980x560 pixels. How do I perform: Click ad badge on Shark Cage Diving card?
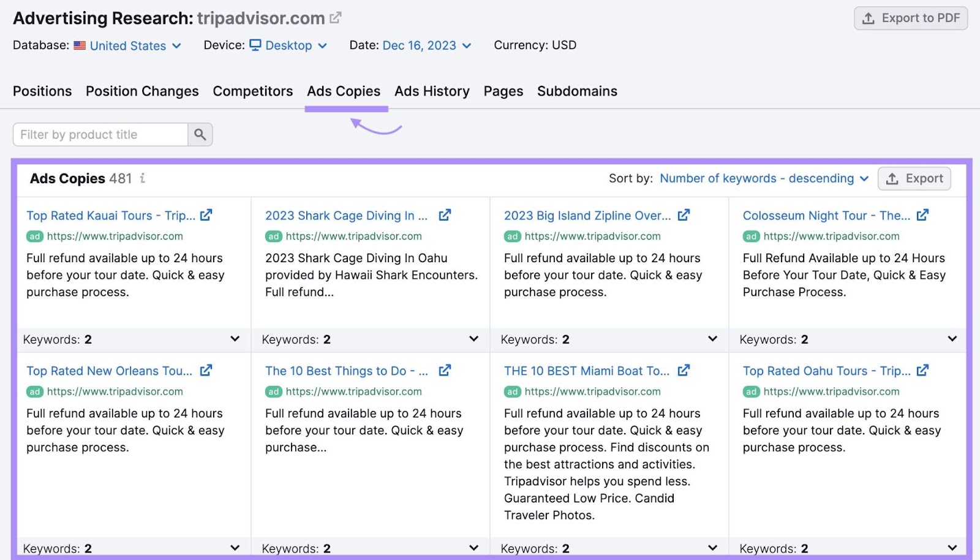pos(274,236)
